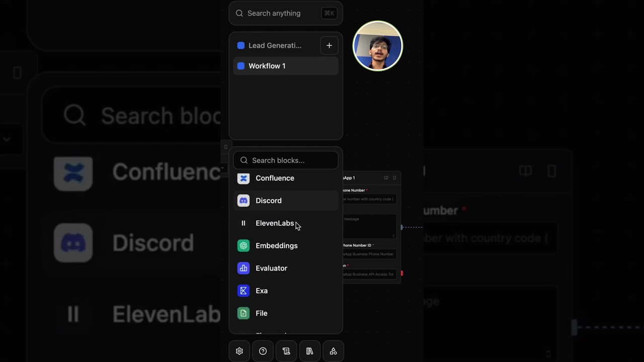
Task: Select the ElevenLabs block icon
Action: click(x=244, y=223)
